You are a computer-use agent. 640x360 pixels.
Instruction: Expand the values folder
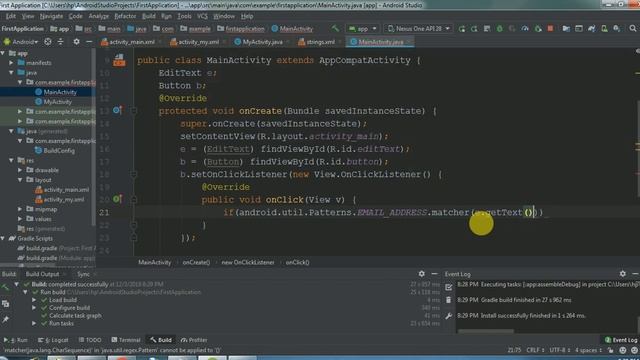[x=20, y=219]
